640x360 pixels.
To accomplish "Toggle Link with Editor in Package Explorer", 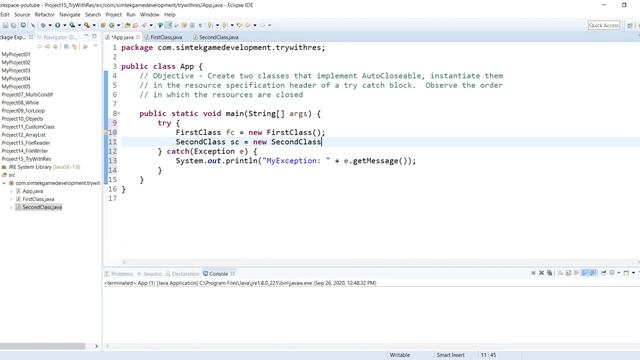I will (x=75, y=47).
